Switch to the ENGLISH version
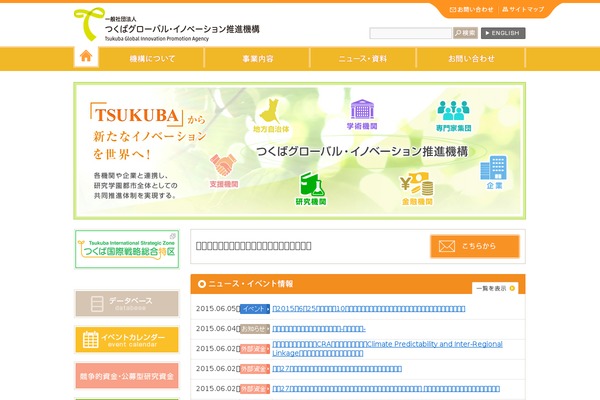This screenshot has width=600, height=400. 503,33
